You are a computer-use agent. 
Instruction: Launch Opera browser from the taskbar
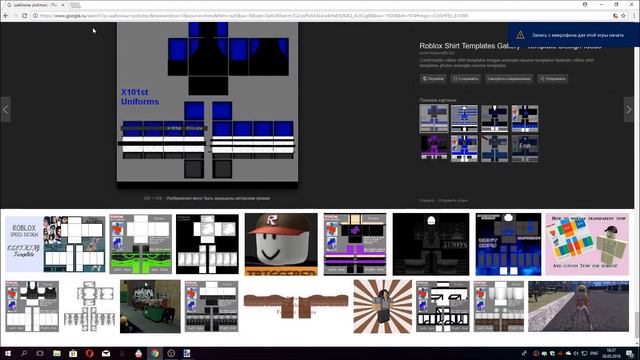point(89,353)
